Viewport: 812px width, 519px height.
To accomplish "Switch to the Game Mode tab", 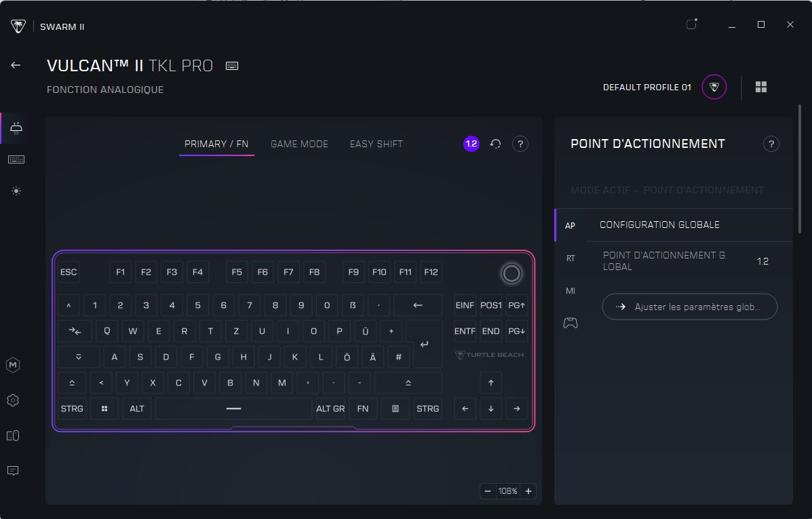I will click(299, 144).
